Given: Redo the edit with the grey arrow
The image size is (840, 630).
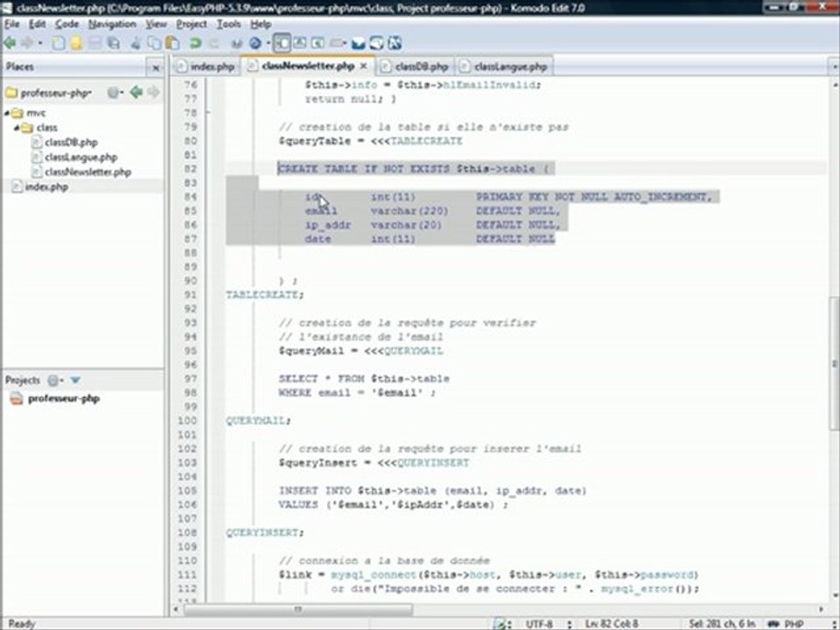Looking at the screenshot, I should click(x=213, y=43).
